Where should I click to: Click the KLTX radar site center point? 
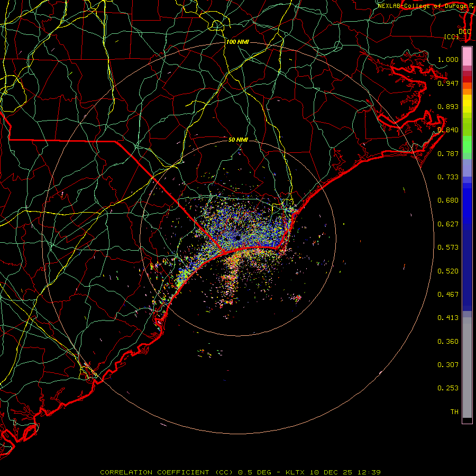click(x=237, y=237)
